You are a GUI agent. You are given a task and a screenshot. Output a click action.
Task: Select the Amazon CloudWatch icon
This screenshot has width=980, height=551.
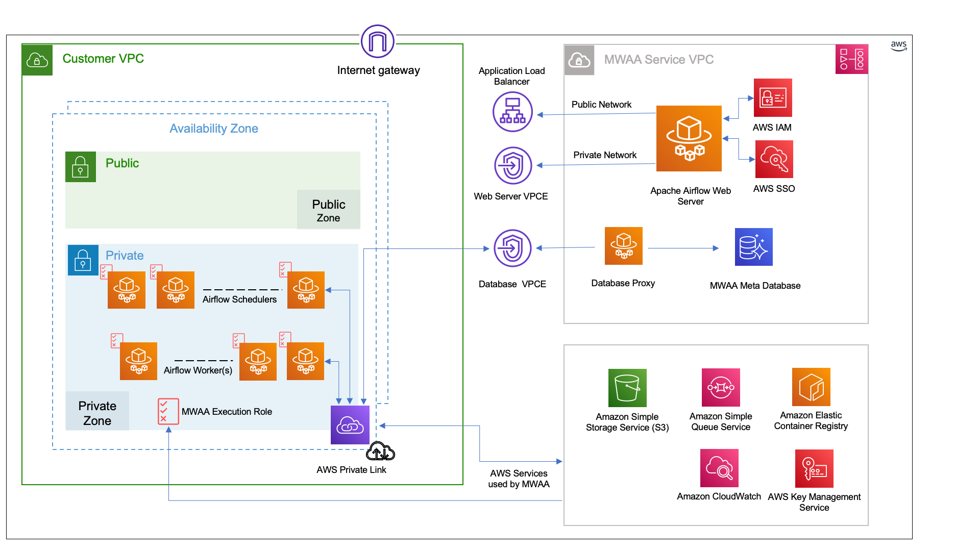click(719, 468)
